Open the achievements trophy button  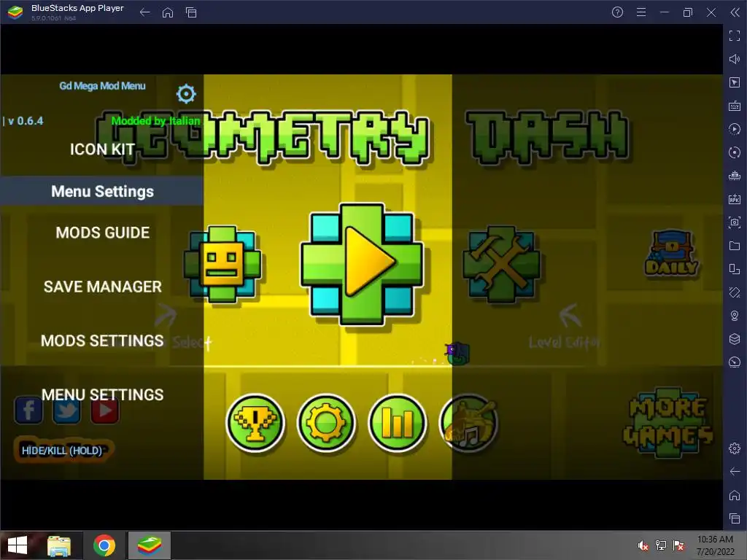(255, 423)
